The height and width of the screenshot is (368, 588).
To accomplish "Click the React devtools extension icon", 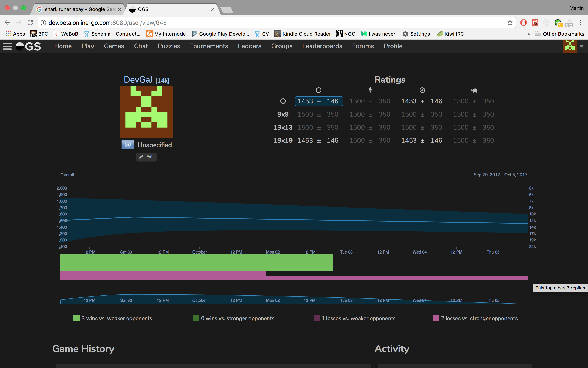I will tap(535, 23).
